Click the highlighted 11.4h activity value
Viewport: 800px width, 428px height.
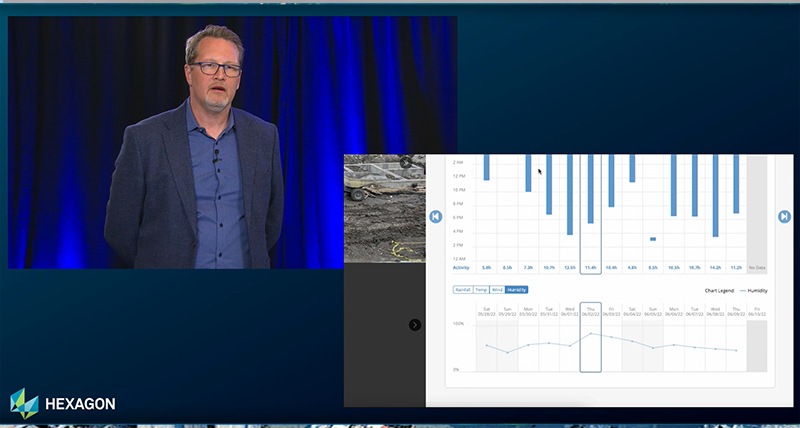click(x=590, y=268)
